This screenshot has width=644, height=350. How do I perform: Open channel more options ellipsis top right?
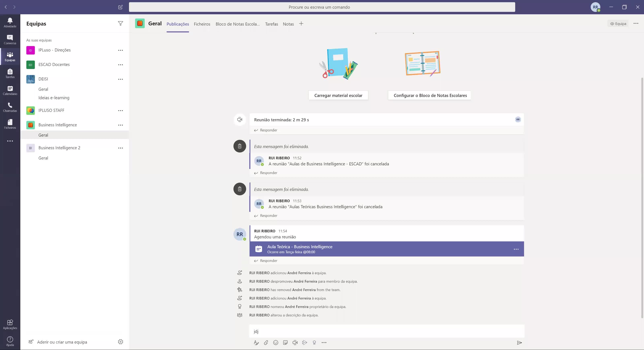(x=636, y=24)
